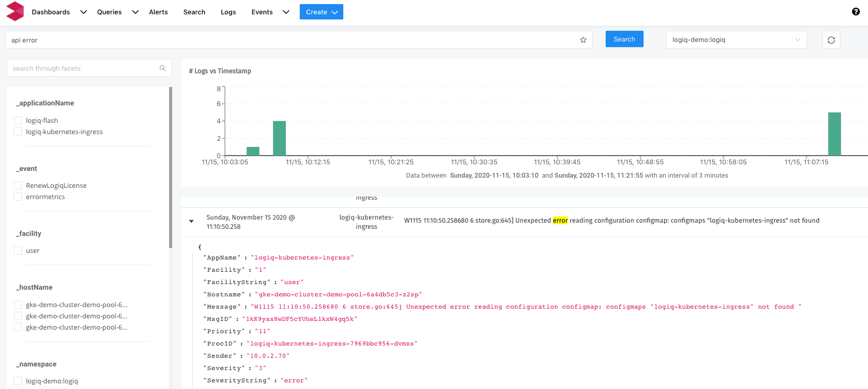Open the help question mark icon
This screenshot has width=868, height=389.
[x=856, y=12]
